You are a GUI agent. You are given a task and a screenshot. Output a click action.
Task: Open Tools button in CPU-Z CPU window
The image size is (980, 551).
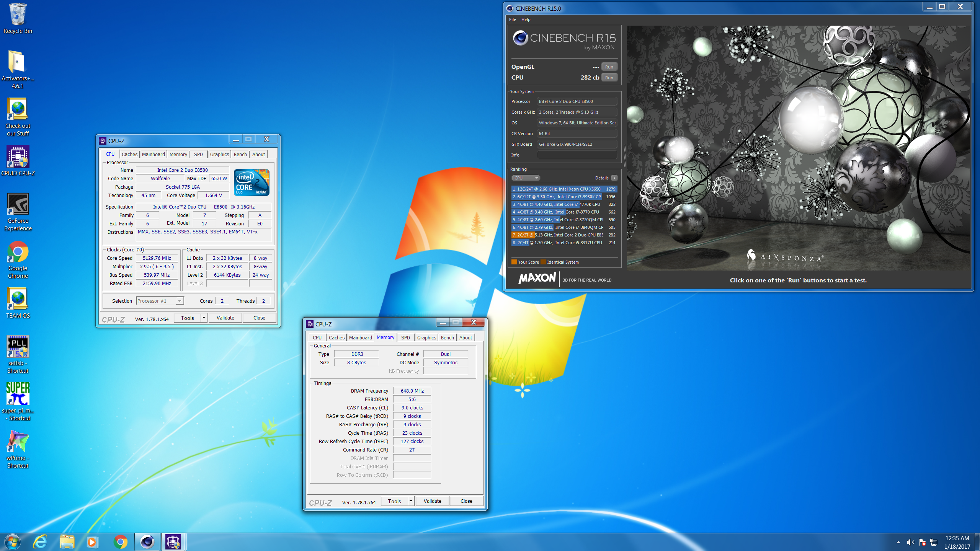(188, 318)
